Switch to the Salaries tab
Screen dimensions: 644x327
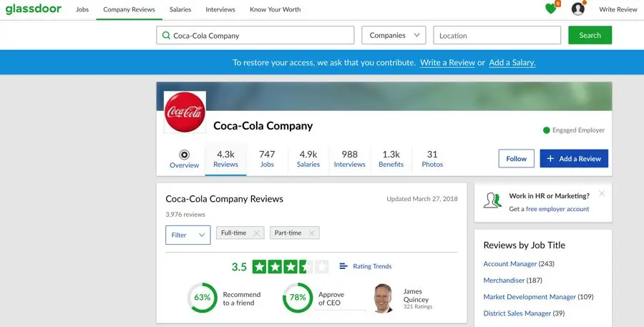[308, 159]
